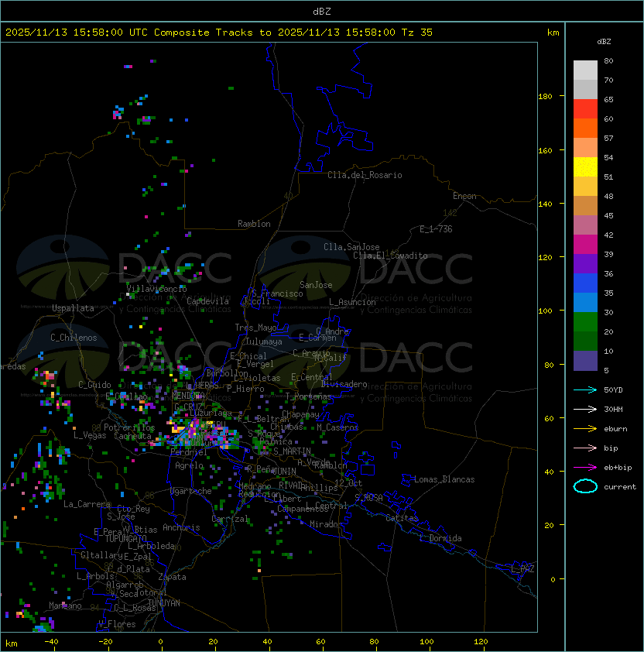
Task: Pick the red 65 dBZ legend swatch
Action: pos(585,109)
